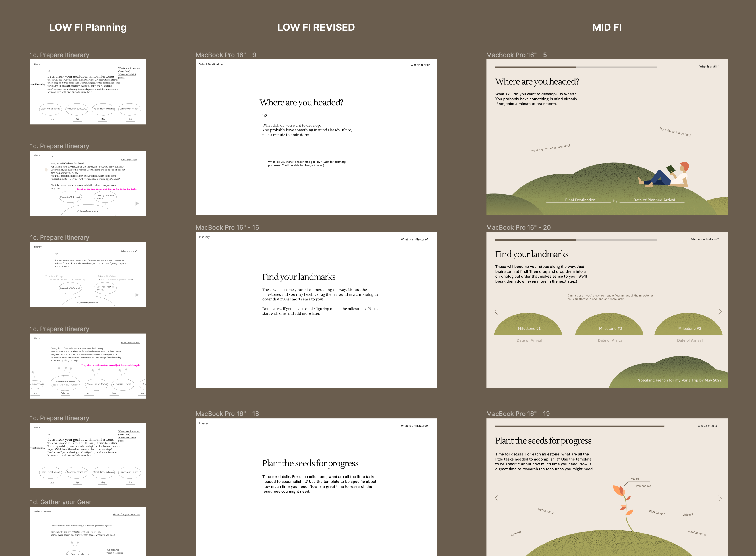Click the 'Any external inspiration?' prompt text

click(x=675, y=132)
